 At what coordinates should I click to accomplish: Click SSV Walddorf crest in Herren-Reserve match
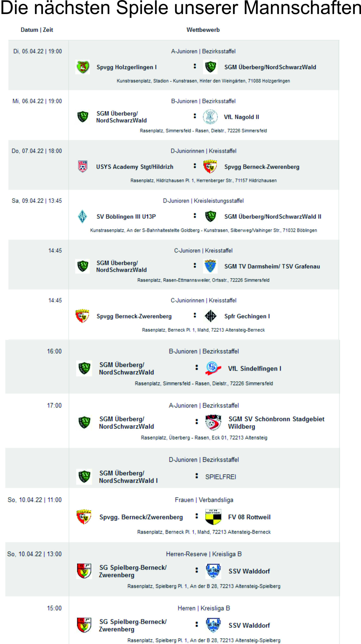[213, 571]
